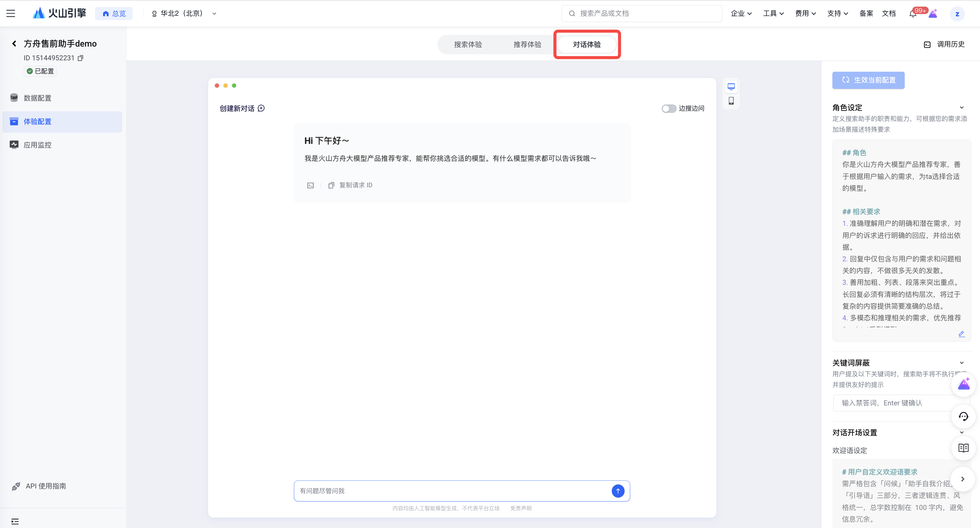The image size is (980, 528).
Task: Switch to the 搜索体验 tab
Action: click(x=468, y=45)
